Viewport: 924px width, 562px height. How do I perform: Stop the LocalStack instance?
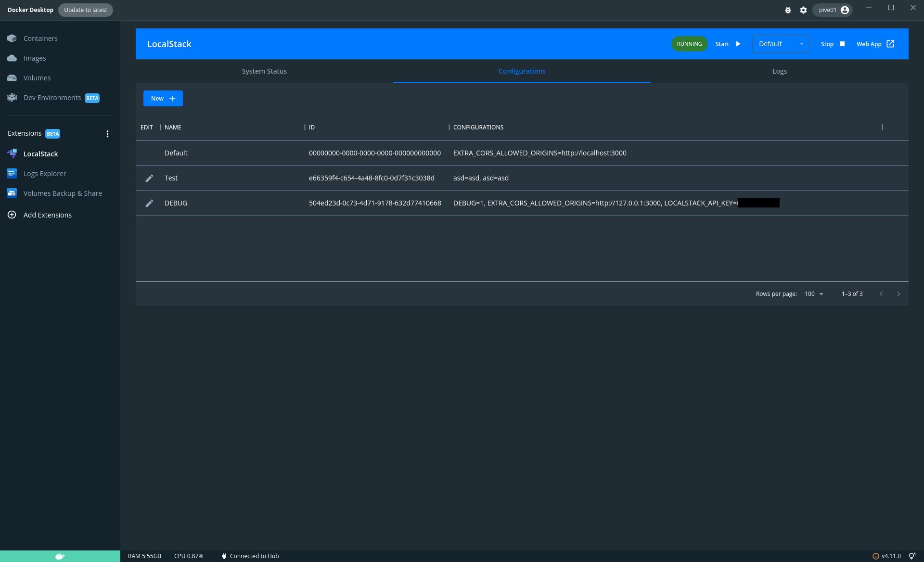(833, 44)
